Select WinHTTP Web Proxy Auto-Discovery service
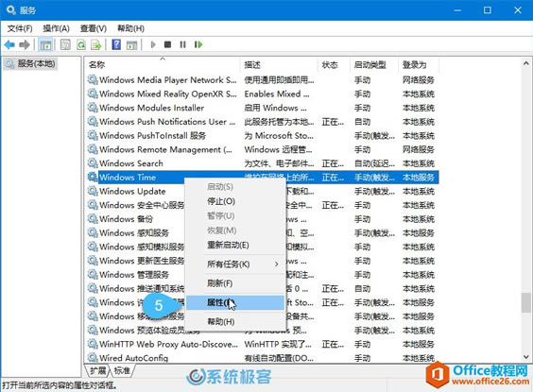 168,344
